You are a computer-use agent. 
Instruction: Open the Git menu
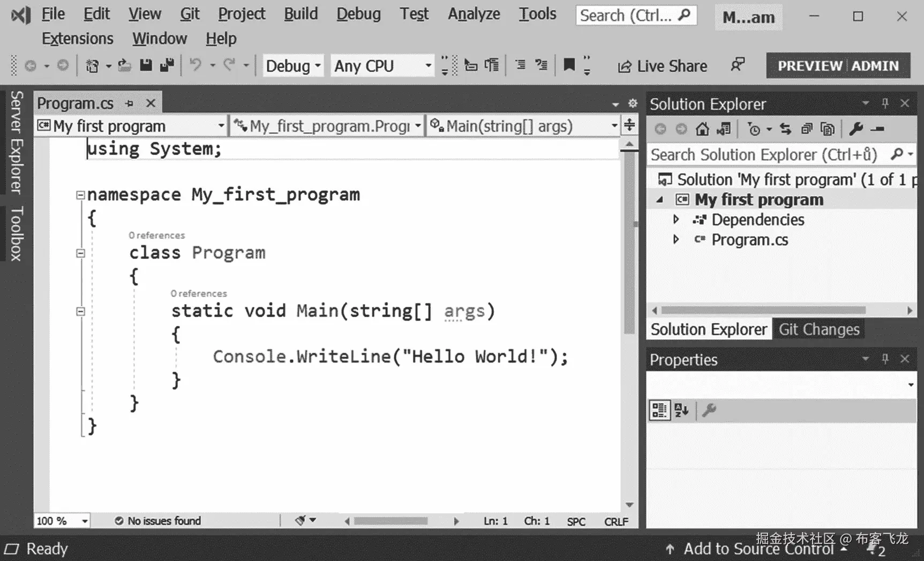pos(190,14)
